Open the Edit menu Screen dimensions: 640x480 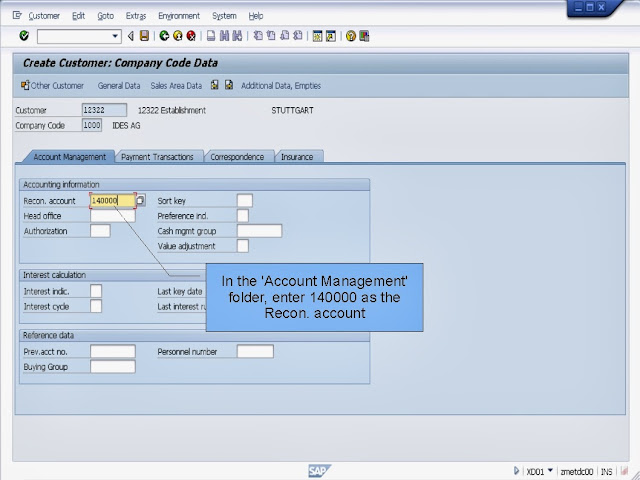coord(78,16)
